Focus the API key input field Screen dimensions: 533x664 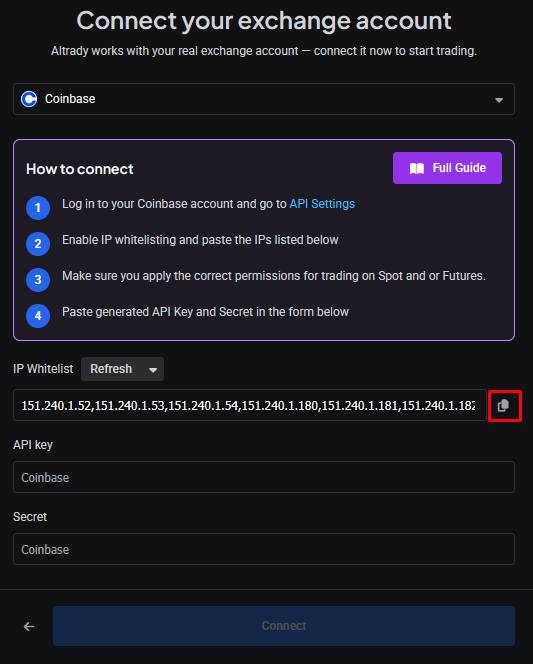pyautogui.click(x=264, y=477)
